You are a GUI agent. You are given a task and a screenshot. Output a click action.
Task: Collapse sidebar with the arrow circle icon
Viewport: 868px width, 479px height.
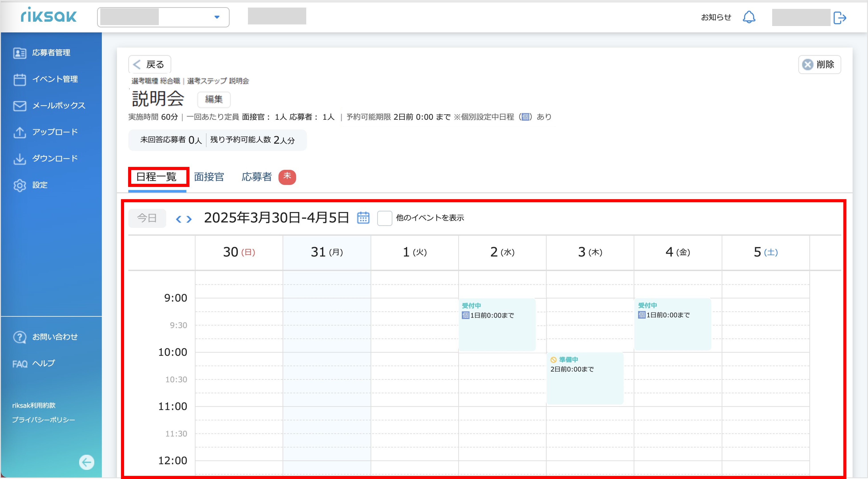pos(87,462)
